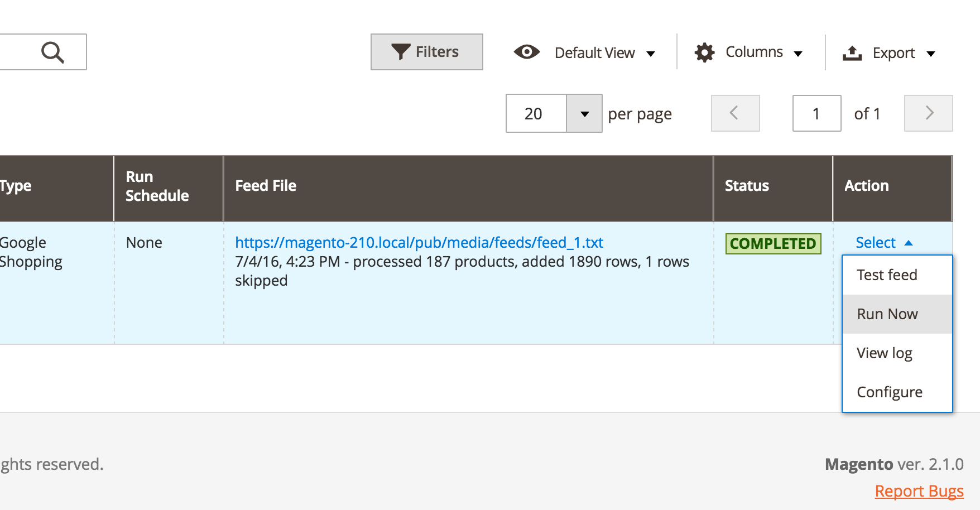Expand the Export dropdown arrow
The height and width of the screenshot is (510, 980).
click(931, 54)
